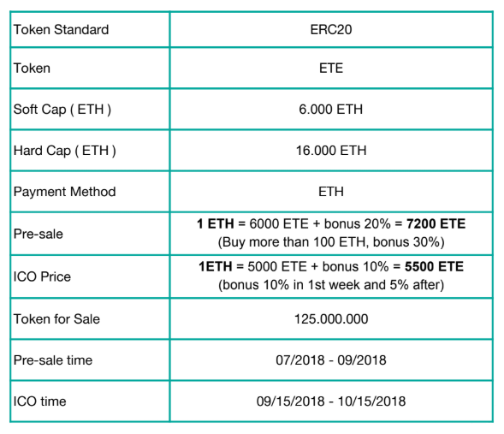
Task: Click the bold 5500 ETE text
Action: 434,266
